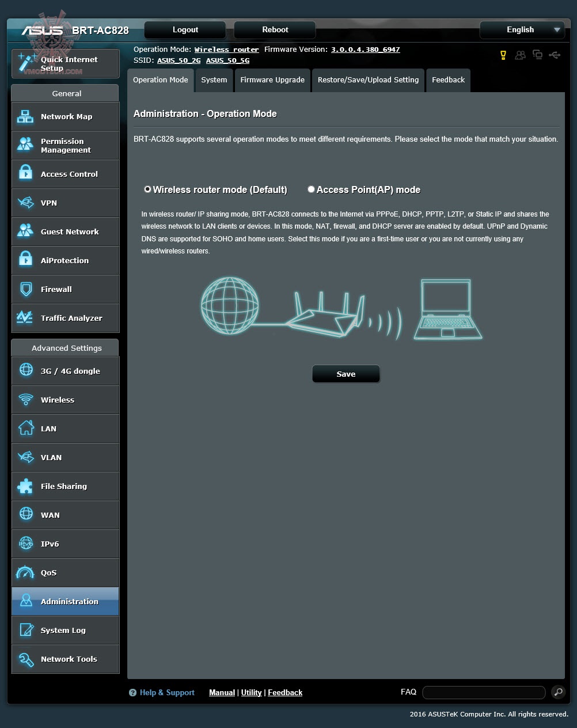Click Network Tools wrench icon

[26, 659]
